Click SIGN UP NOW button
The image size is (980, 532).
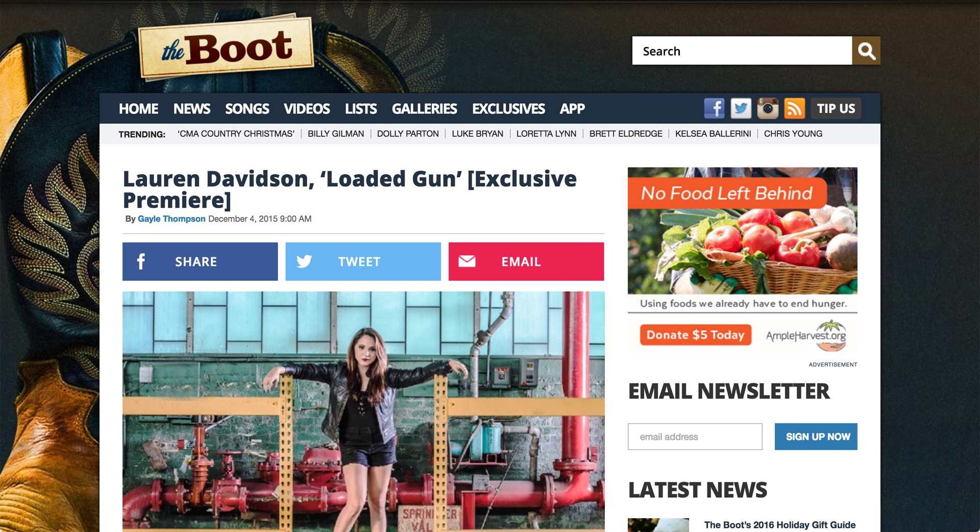pyautogui.click(x=816, y=437)
